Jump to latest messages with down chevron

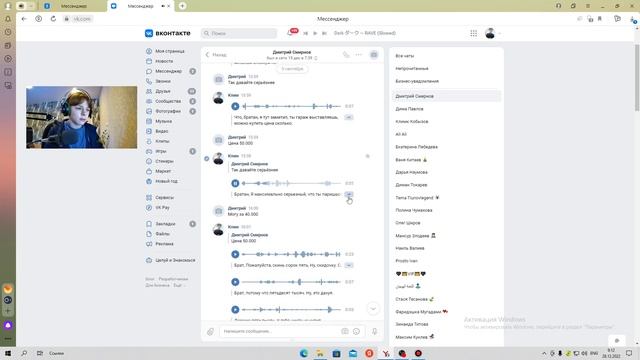tap(373, 309)
